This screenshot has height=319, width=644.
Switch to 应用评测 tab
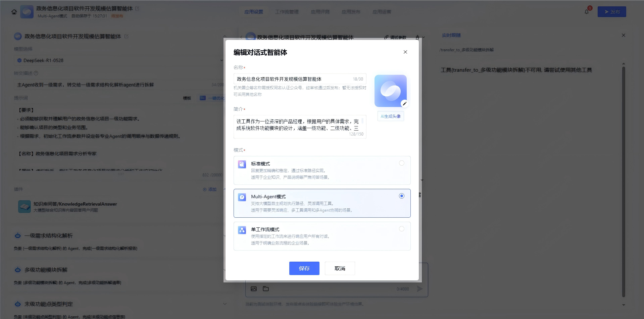click(x=320, y=12)
